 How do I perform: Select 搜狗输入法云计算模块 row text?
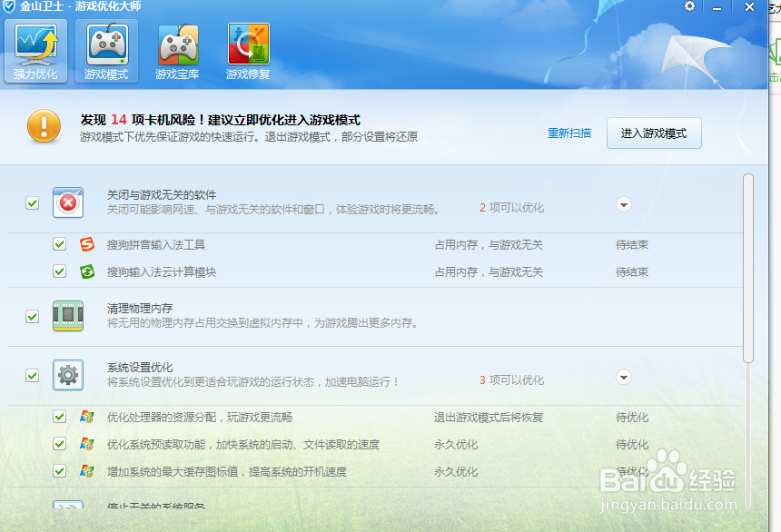[x=162, y=272]
